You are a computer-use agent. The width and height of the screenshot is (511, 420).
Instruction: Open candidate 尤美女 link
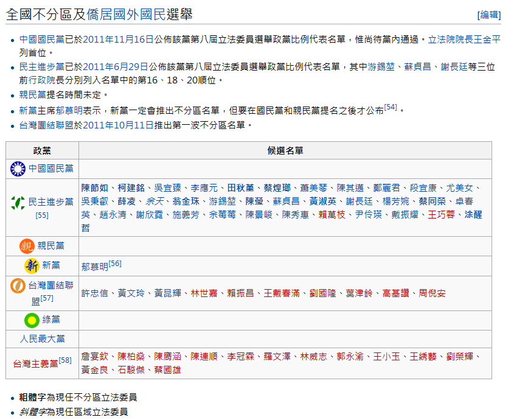point(460,188)
